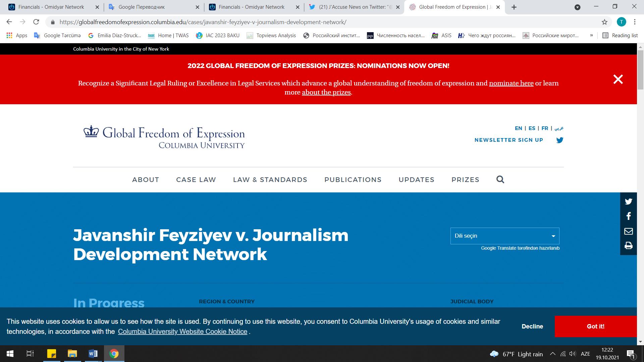
Task: Open the Chrome profile avatar
Action: pos(621,22)
